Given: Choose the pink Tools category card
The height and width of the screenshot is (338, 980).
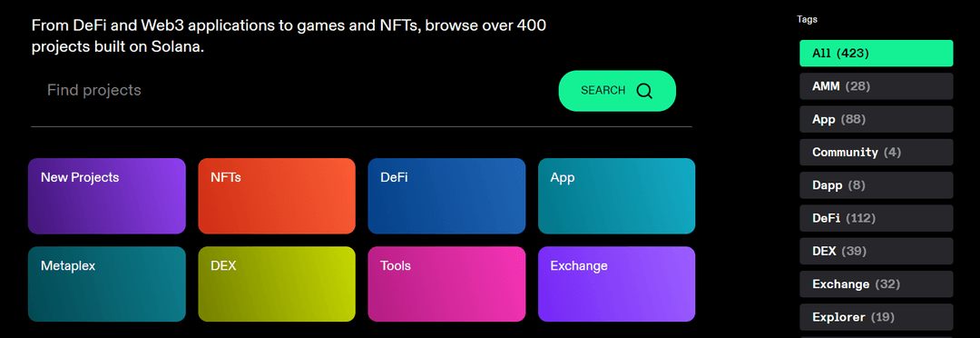Looking at the screenshot, I should coord(446,284).
